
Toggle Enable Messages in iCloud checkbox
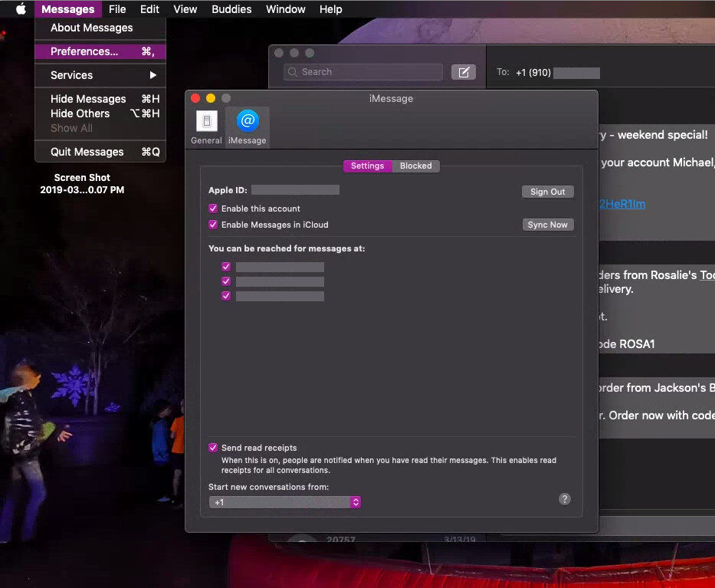click(213, 225)
